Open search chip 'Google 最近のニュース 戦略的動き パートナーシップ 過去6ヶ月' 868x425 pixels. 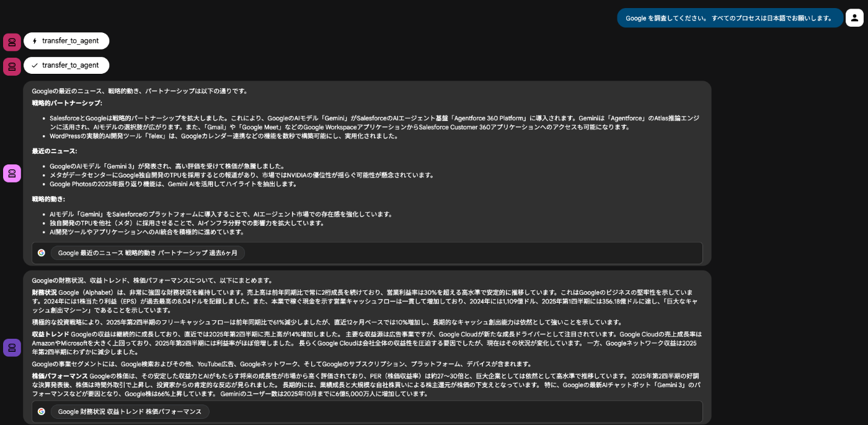click(x=148, y=253)
